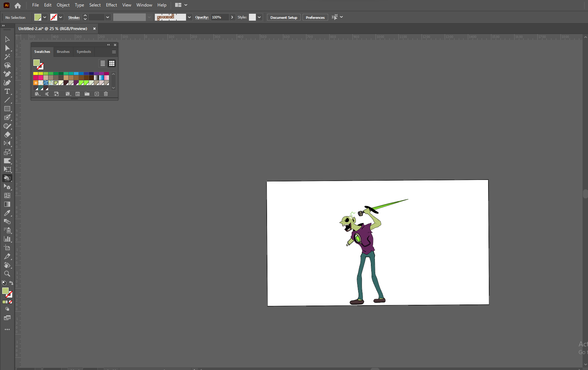This screenshot has height=370, width=588.
Task: Choose the Hand tool
Action: pyautogui.click(x=7, y=265)
